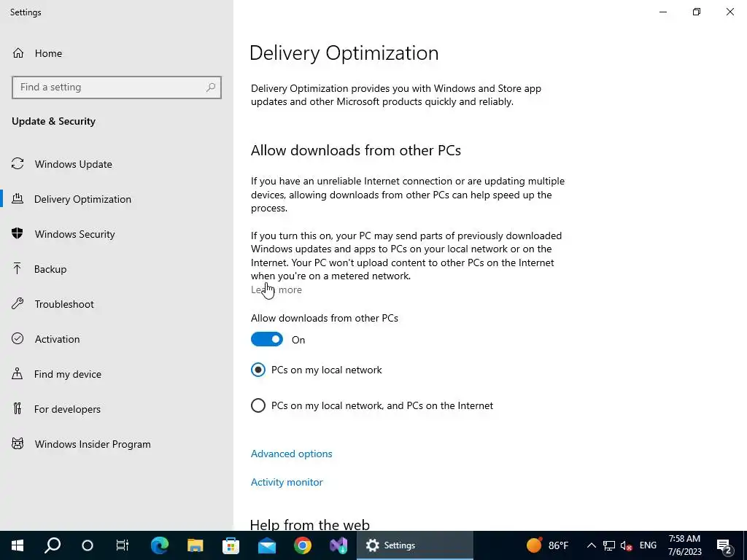Click the For developers tools icon

(x=18, y=408)
